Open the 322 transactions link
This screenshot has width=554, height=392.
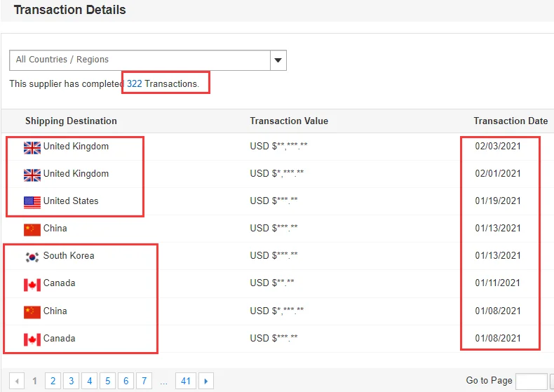click(x=134, y=83)
